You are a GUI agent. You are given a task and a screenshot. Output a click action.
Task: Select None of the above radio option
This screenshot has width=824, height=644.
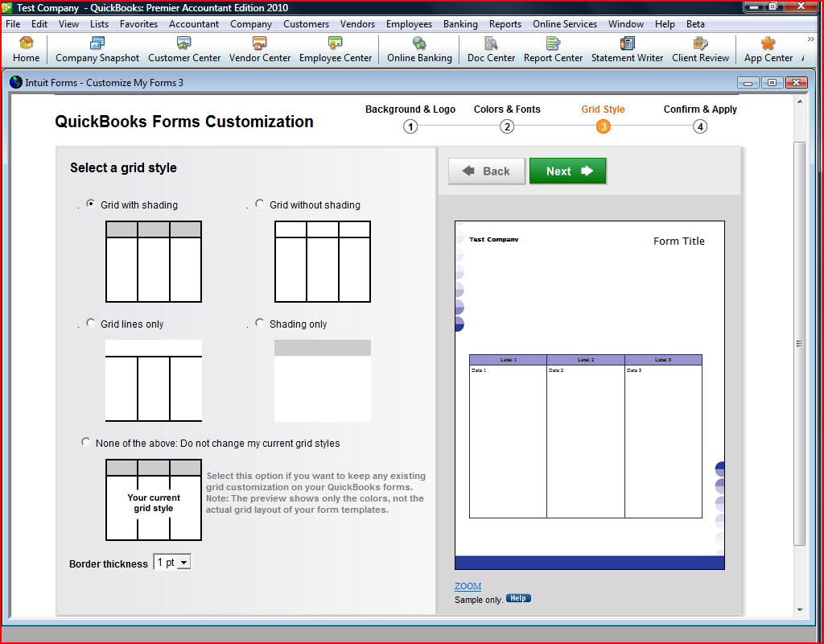pos(85,442)
